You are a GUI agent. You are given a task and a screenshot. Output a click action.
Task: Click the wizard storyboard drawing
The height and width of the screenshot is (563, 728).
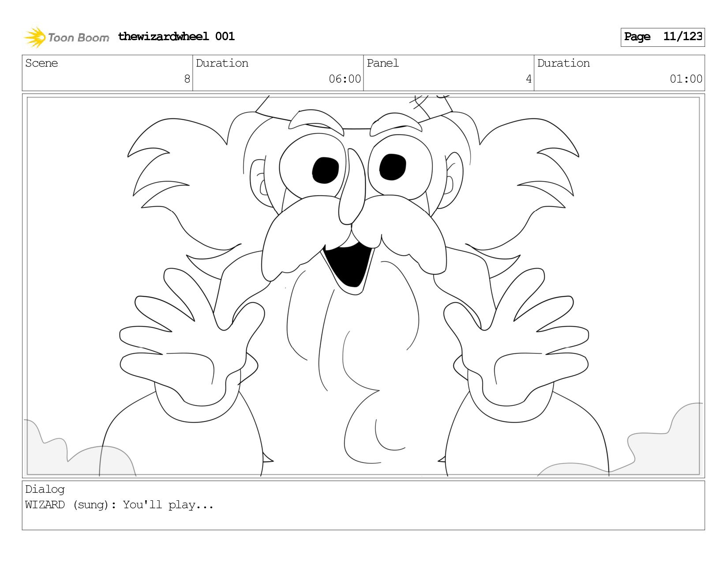click(363, 286)
